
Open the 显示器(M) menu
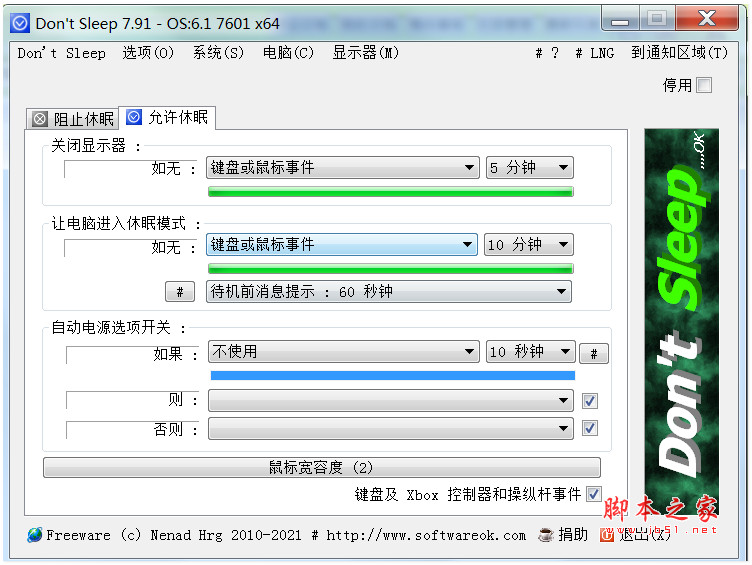tap(365, 53)
